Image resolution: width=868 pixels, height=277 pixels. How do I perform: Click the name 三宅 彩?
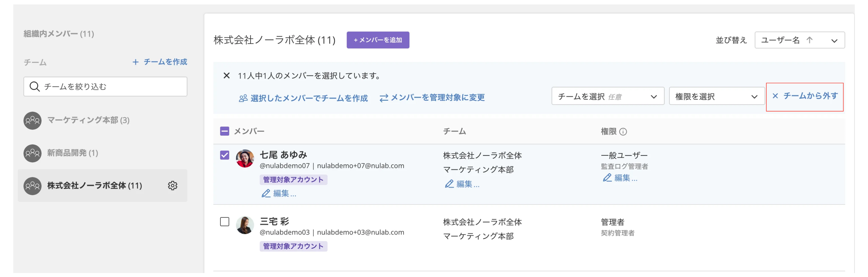click(274, 221)
